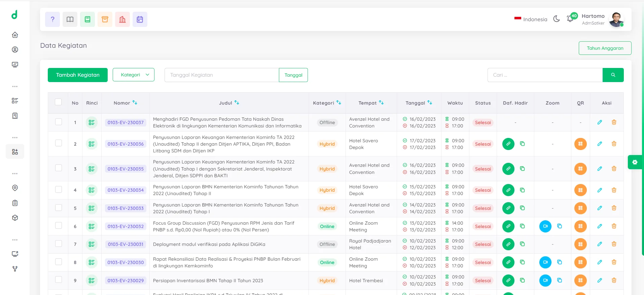The image size is (644, 295).
Task: Open the calendar icon in top toolbar
Action: pyautogui.click(x=140, y=20)
